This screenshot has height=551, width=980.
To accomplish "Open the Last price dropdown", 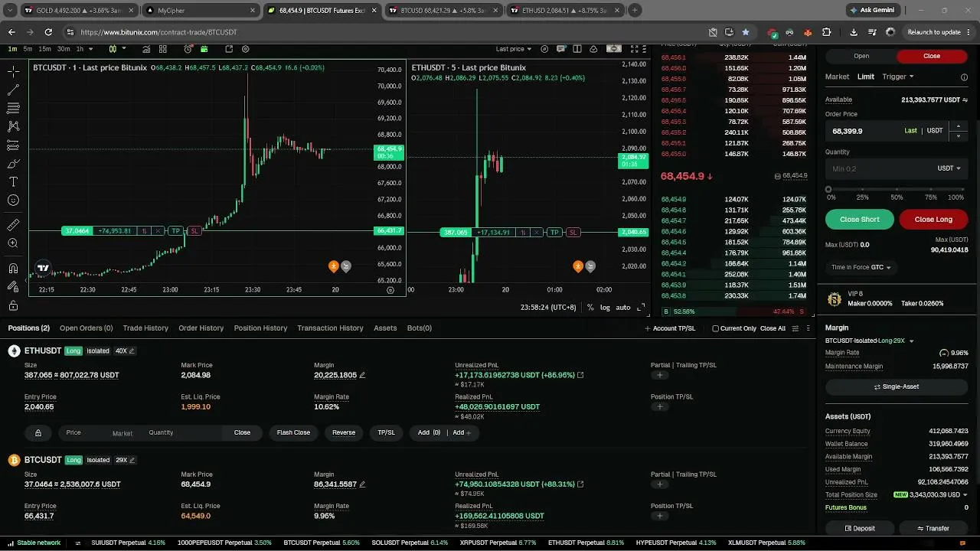I will (x=513, y=49).
